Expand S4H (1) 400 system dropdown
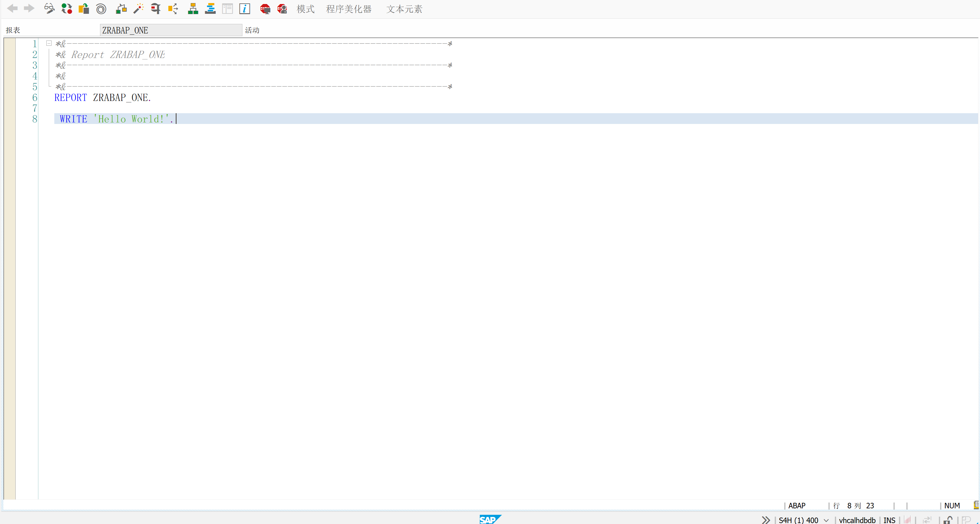 point(826,520)
